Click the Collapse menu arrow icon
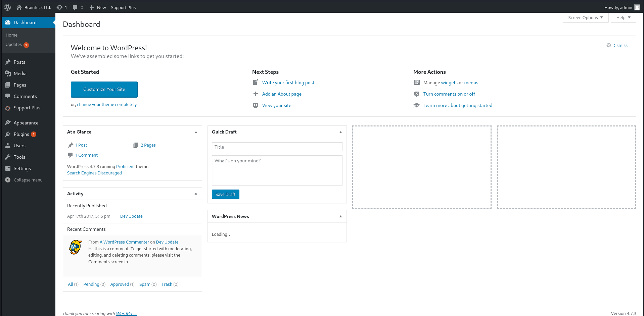 point(8,180)
